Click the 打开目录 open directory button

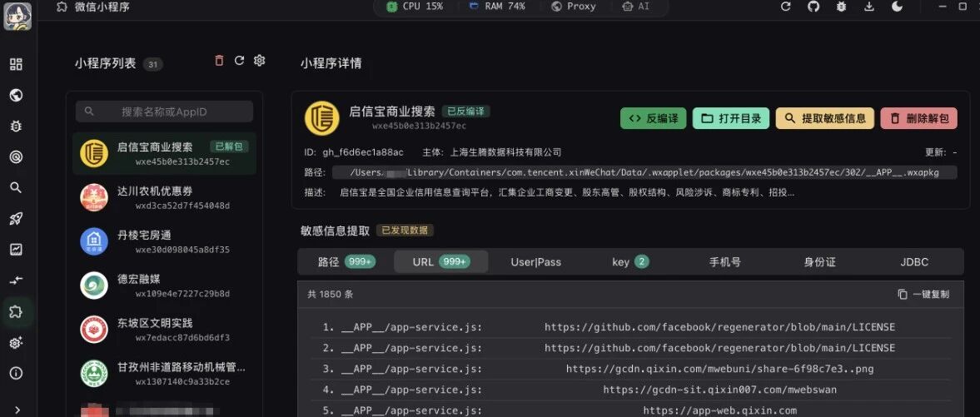(x=730, y=118)
